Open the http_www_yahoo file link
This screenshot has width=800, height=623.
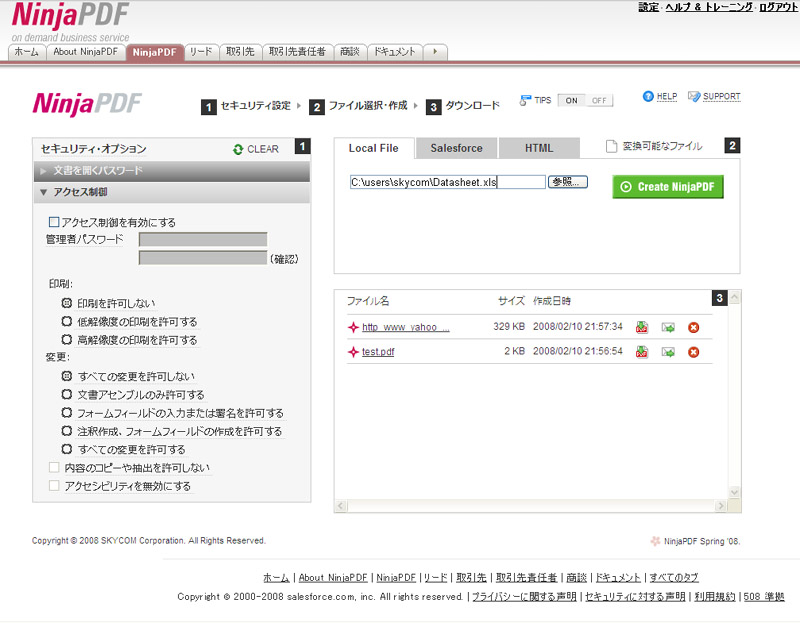pos(406,327)
